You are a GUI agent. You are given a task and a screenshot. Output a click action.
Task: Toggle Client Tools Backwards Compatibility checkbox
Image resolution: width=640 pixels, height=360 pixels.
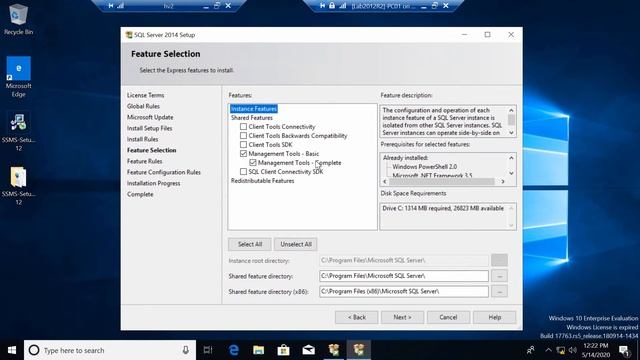[x=243, y=136]
